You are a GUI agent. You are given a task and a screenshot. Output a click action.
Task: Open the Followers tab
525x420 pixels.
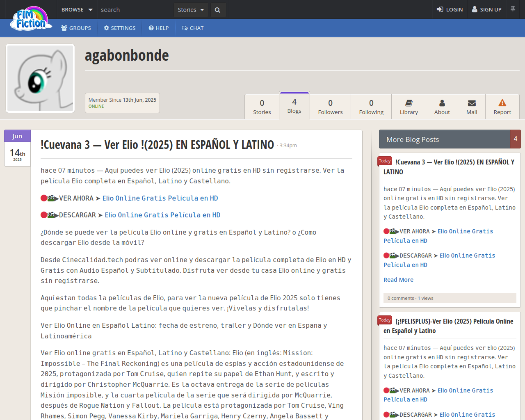click(x=330, y=107)
